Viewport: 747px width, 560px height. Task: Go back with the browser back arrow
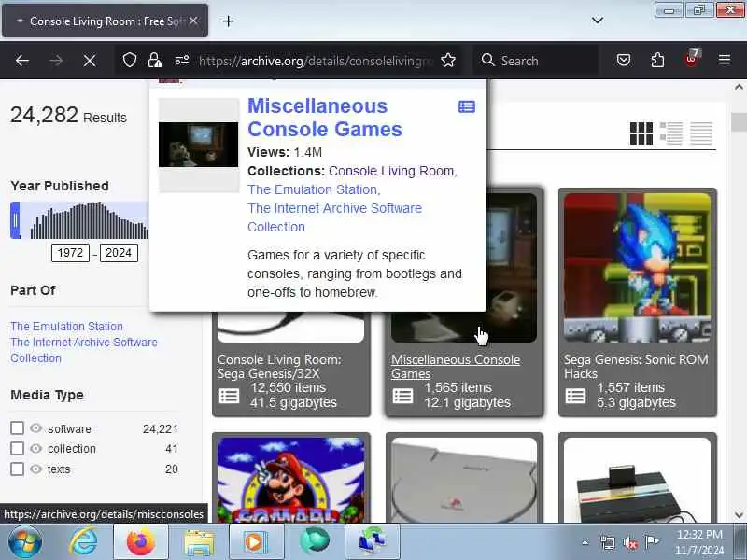click(x=22, y=61)
